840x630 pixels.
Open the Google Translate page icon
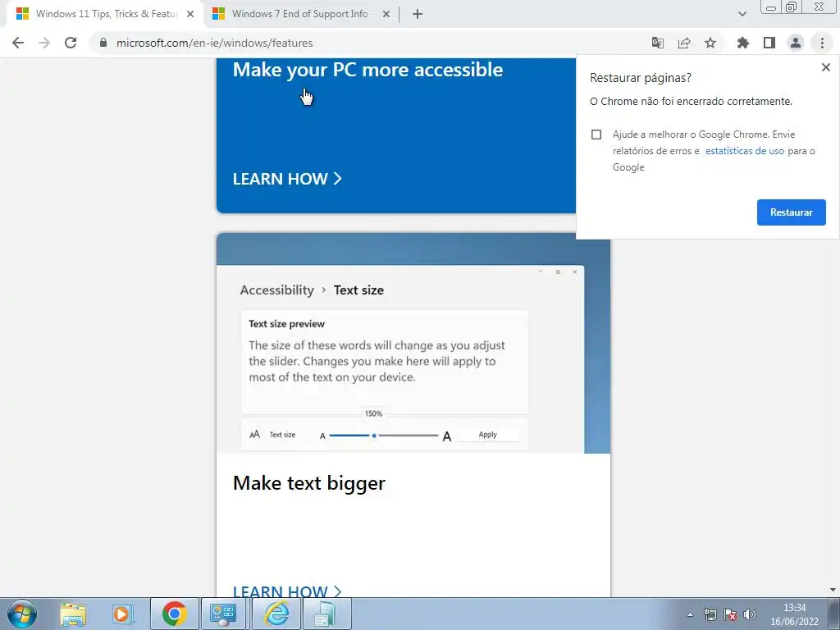pos(658,43)
